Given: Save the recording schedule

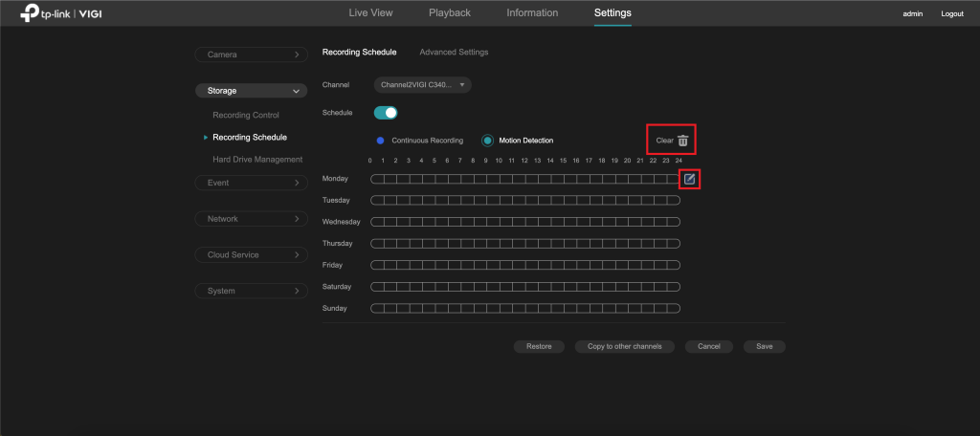Looking at the screenshot, I should pyautogui.click(x=764, y=346).
